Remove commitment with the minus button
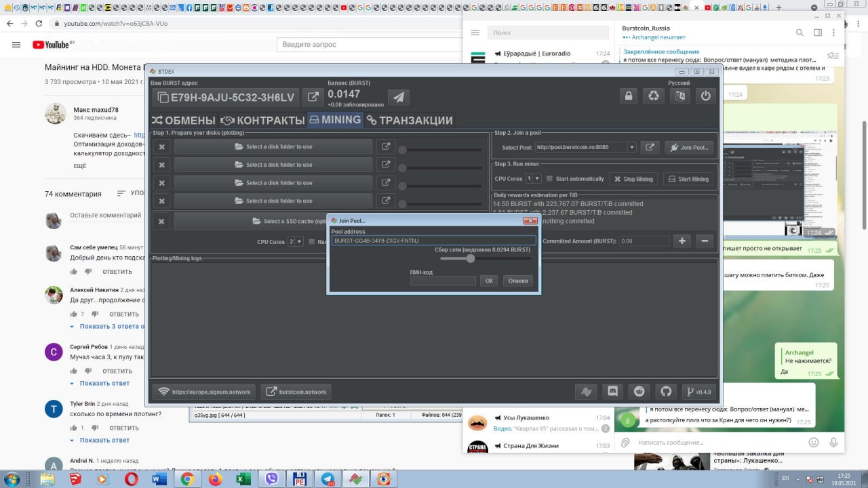868x488 pixels. pos(705,241)
